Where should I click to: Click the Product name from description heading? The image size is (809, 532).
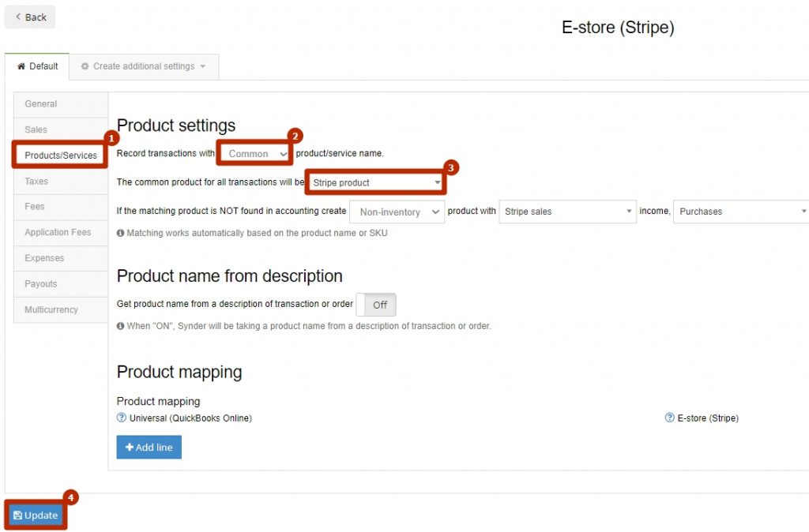230,275
